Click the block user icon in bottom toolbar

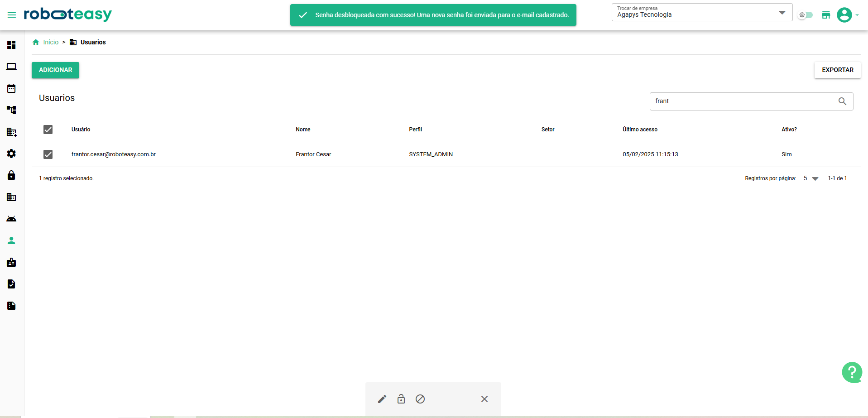click(x=420, y=399)
